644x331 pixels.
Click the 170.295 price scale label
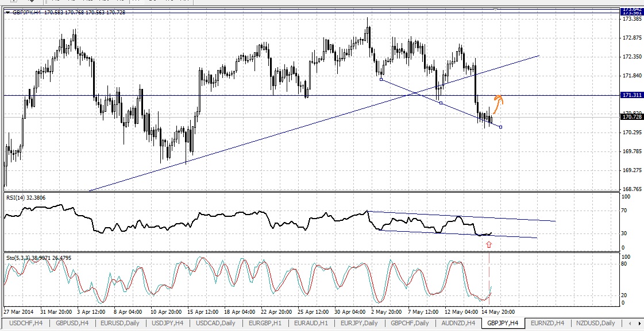[x=632, y=132]
